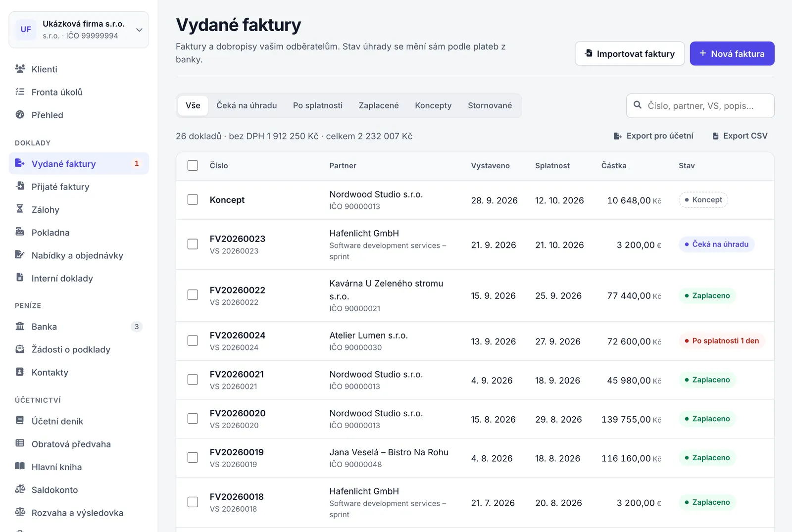This screenshot has width=792, height=532.
Task: Switch to the Čeká na úhradu tab
Action: 247,105
